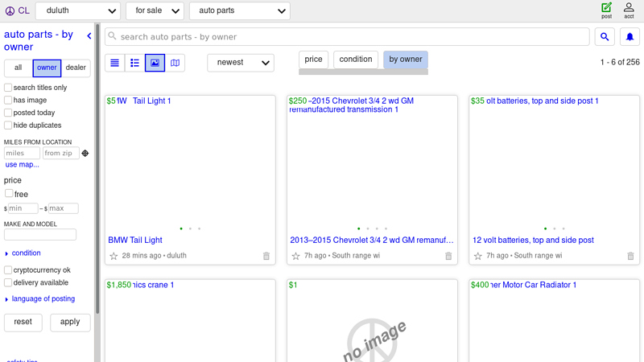The height and width of the screenshot is (362, 644).
Task: Focus the search auto parts field
Action: pyautogui.click(x=347, y=37)
